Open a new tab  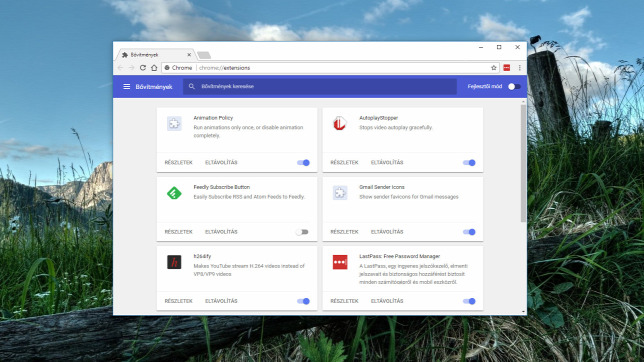204,55
